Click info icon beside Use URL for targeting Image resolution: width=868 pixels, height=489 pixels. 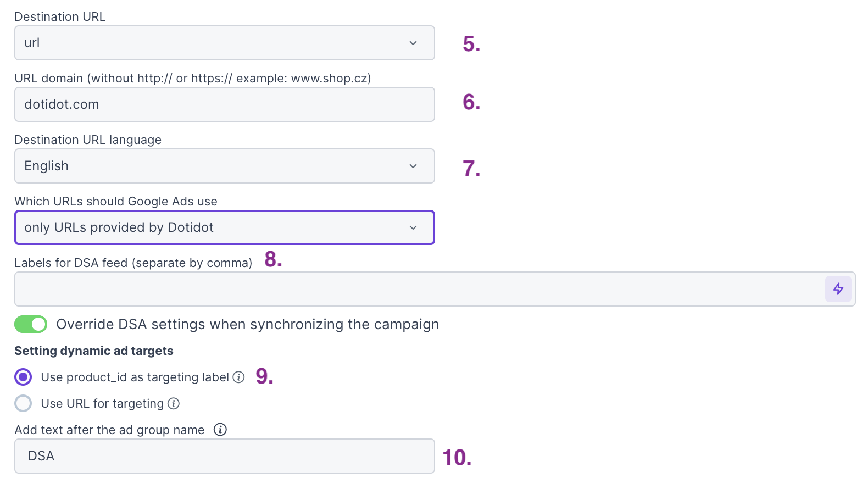[174, 403]
